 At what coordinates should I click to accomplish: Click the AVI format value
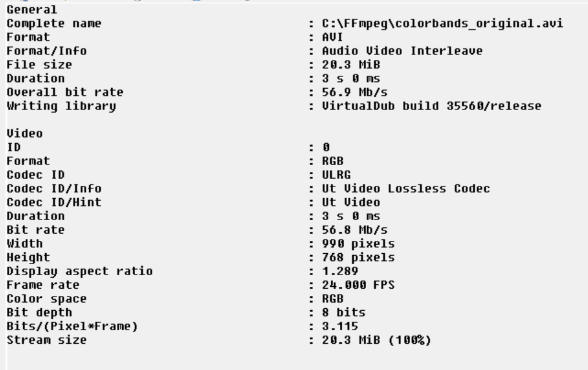[334, 37]
